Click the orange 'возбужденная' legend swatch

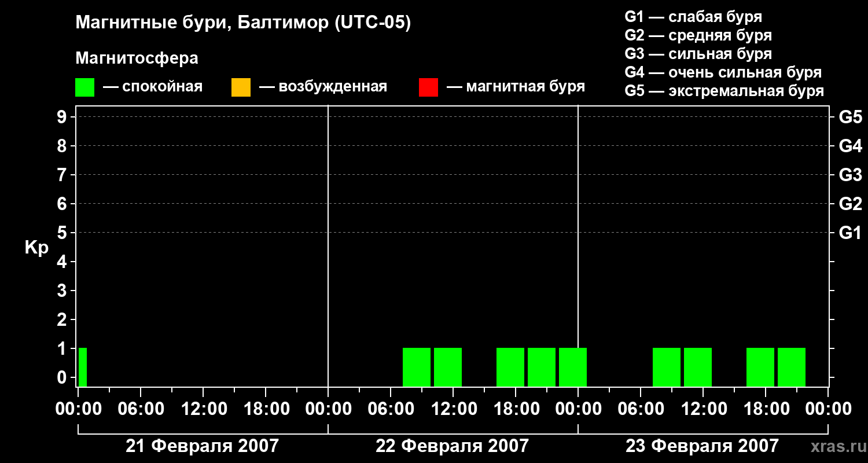(x=241, y=87)
